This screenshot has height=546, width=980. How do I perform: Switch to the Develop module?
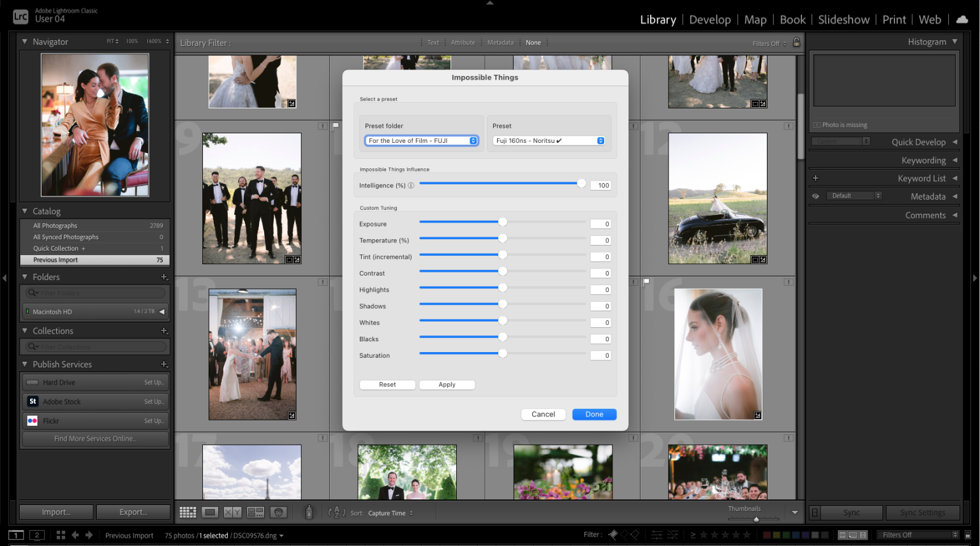tap(709, 20)
